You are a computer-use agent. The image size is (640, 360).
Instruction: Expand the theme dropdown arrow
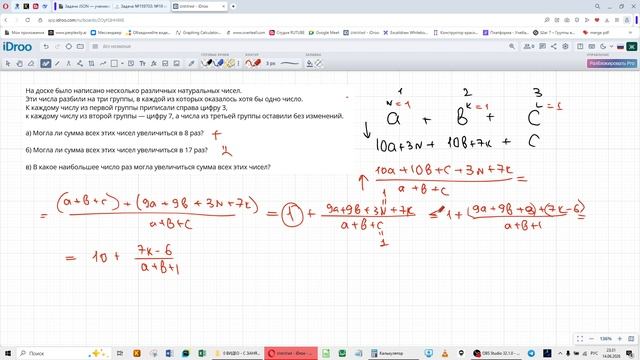pos(611,47)
